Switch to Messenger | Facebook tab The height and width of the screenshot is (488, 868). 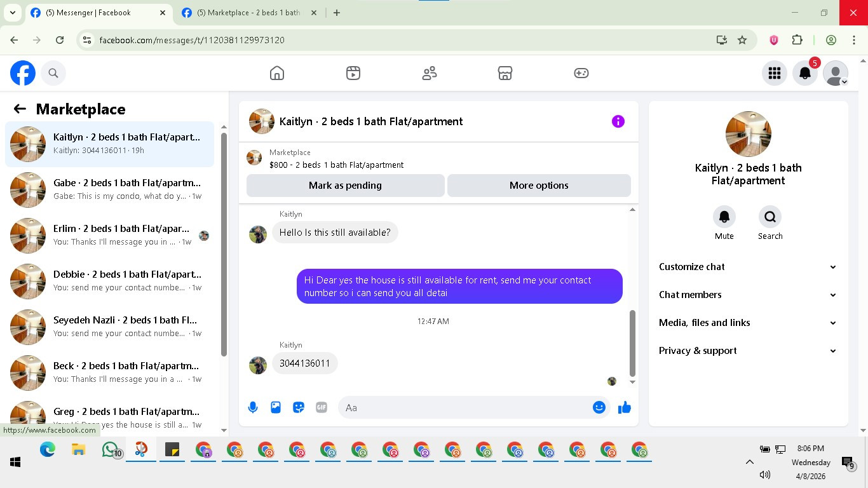97,13
